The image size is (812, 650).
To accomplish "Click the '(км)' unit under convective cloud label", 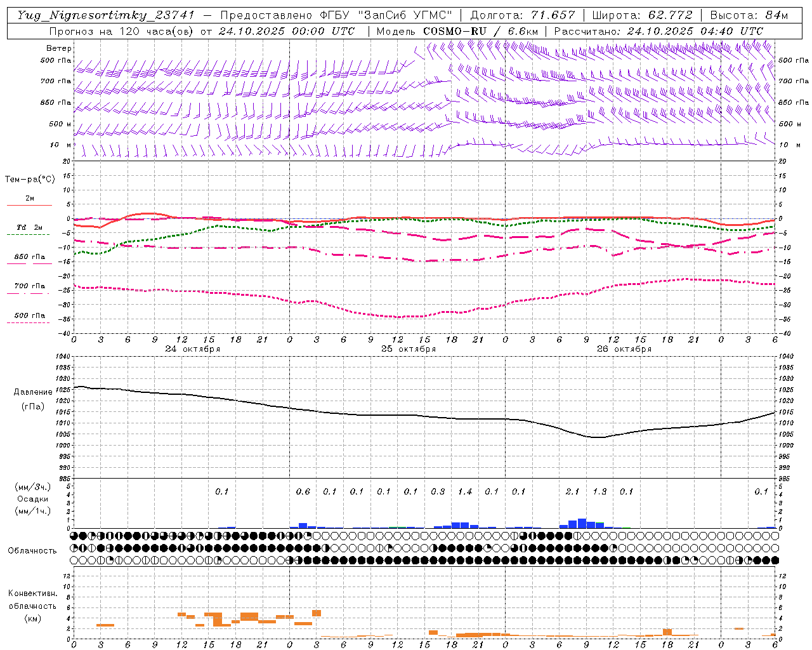I will (32, 618).
